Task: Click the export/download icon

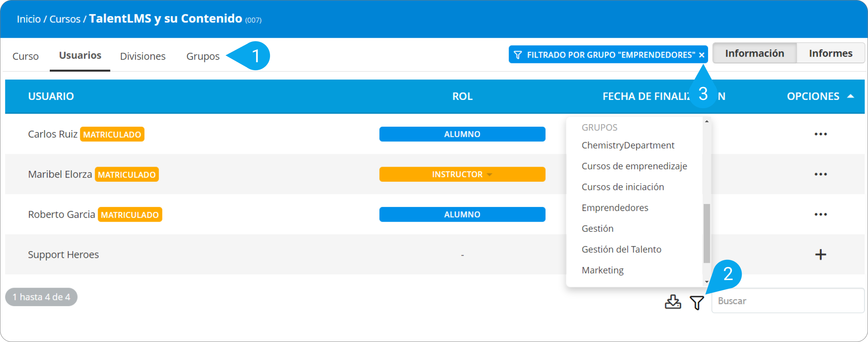Action: [x=673, y=302]
